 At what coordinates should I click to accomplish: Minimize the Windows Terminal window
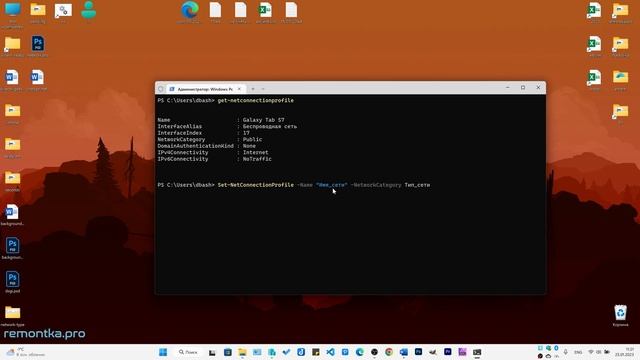507,87
